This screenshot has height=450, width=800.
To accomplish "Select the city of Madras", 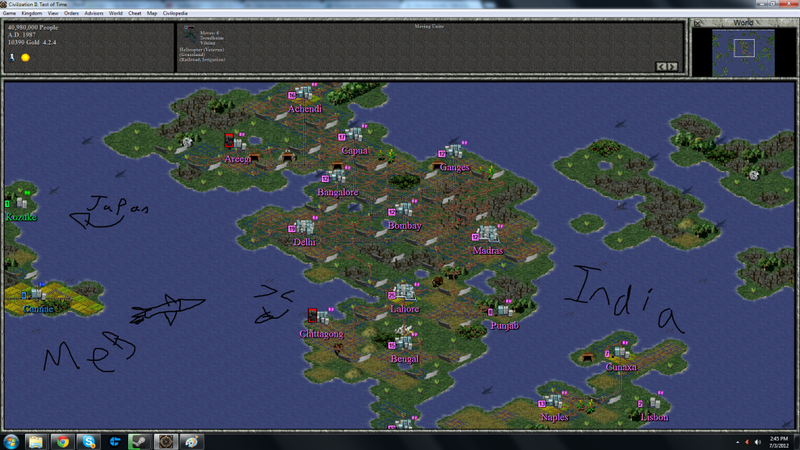I will click(488, 234).
